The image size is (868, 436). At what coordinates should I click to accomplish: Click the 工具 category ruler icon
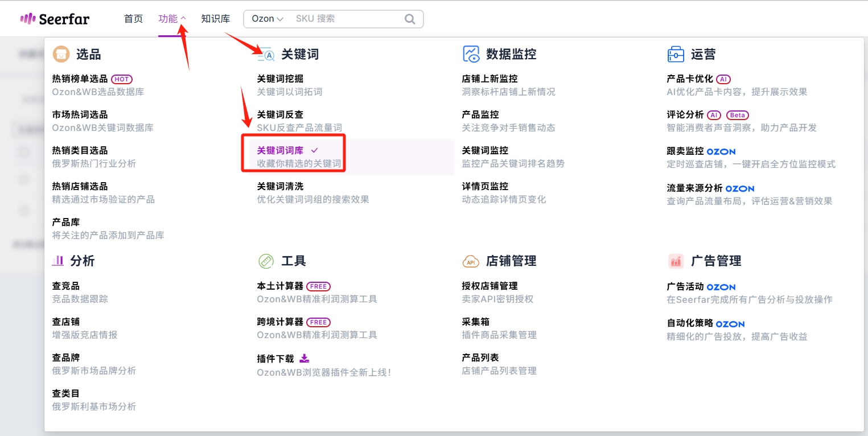click(x=266, y=261)
